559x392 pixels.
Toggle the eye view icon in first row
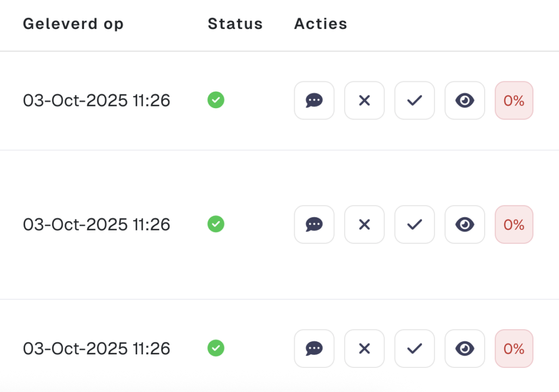[x=465, y=100]
